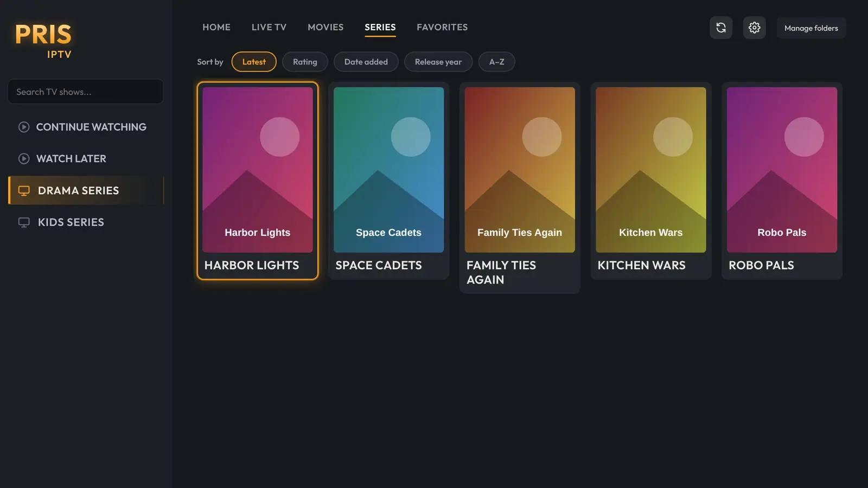868x488 pixels.
Task: Open the Continue Watching folder
Action: pyautogui.click(x=86, y=127)
